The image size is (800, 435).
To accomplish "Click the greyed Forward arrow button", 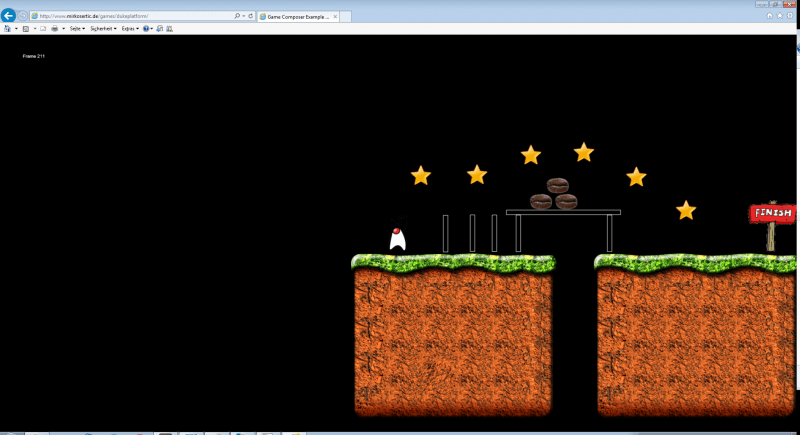I will pyautogui.click(x=22, y=16).
